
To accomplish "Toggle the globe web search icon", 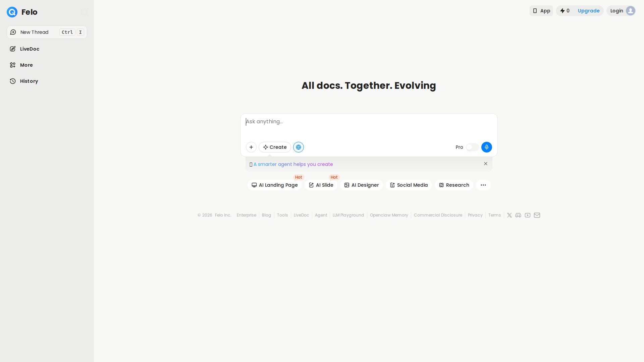I will point(299,147).
